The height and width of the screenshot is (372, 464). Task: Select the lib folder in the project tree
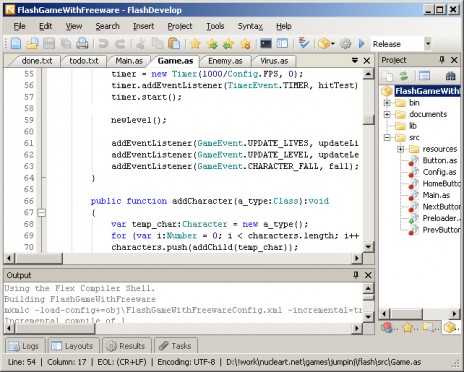413,126
